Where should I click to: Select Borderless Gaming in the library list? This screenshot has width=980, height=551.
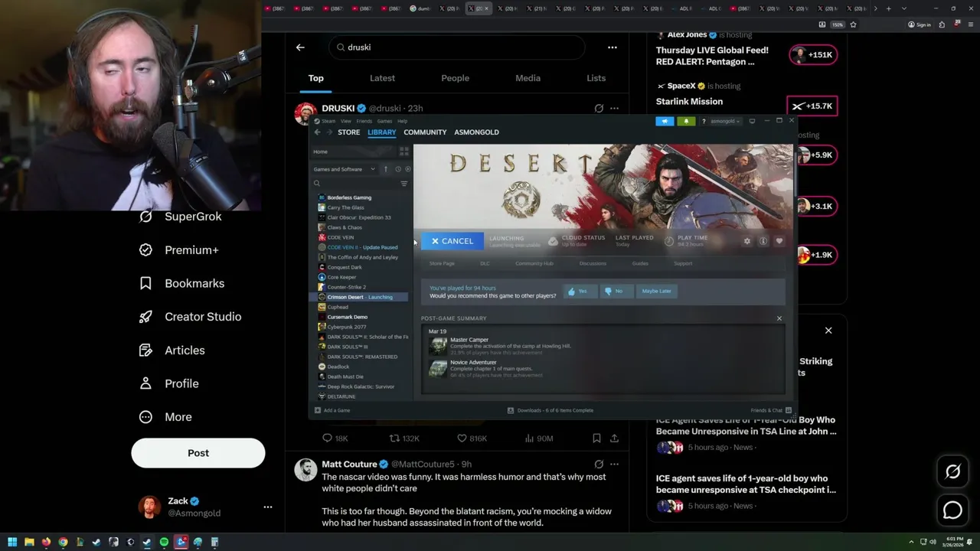point(349,197)
